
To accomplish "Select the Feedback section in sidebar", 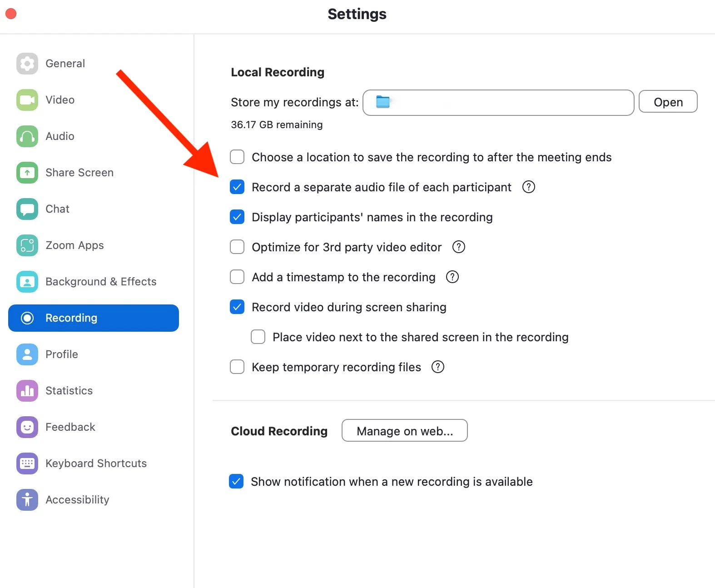I will [27, 427].
